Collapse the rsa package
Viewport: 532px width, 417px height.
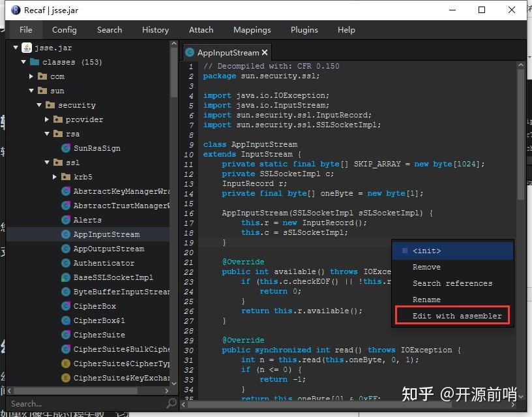pos(47,134)
